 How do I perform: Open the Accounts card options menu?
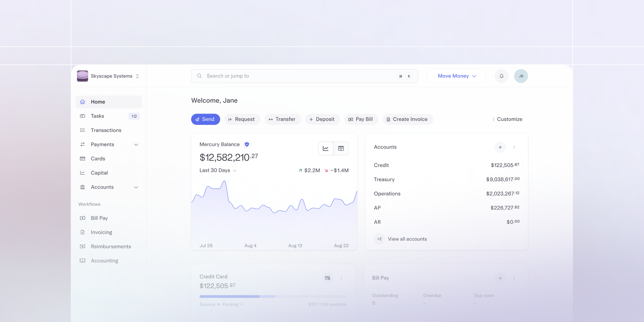514,147
